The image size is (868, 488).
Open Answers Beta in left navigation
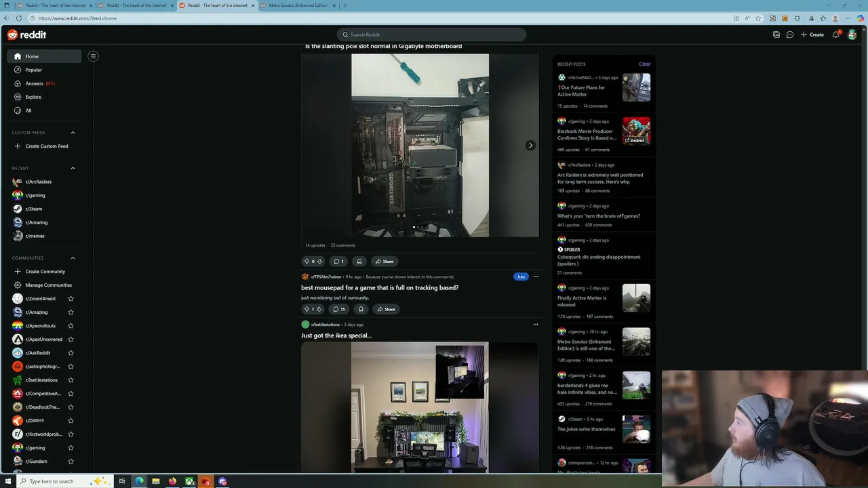coord(45,83)
